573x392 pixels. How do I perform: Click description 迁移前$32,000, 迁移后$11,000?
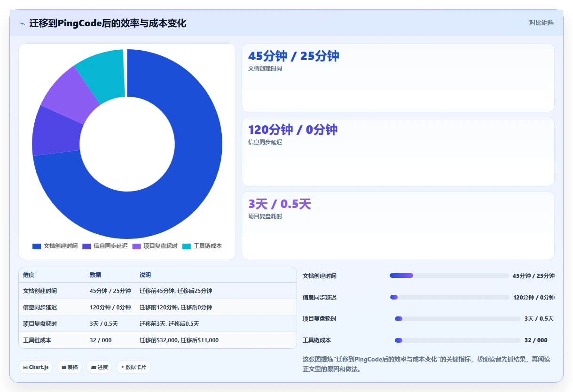[x=179, y=340]
